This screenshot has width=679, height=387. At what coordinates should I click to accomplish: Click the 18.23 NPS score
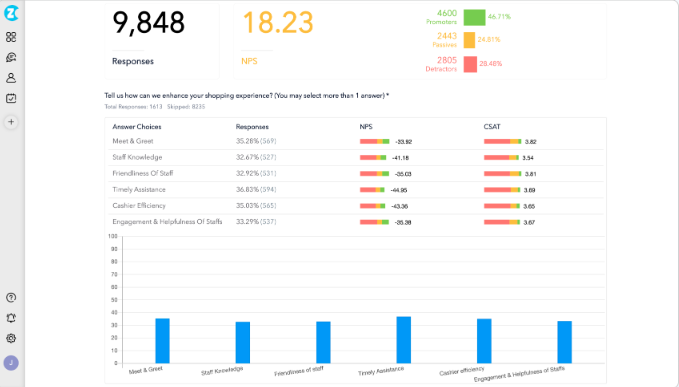278,23
